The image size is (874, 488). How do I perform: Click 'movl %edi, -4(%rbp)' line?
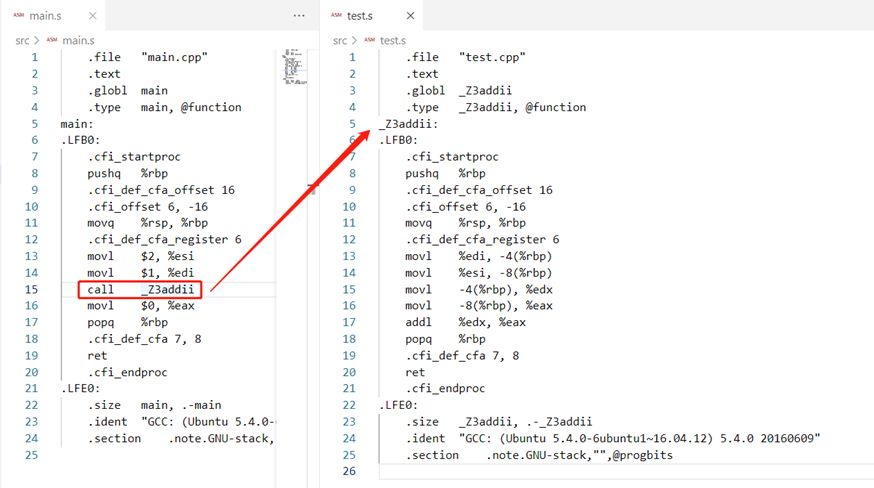pyautogui.click(x=478, y=256)
